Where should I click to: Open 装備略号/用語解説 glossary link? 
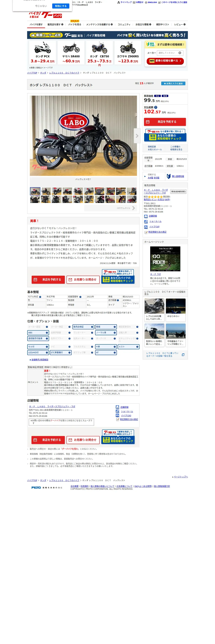point(40,360)
